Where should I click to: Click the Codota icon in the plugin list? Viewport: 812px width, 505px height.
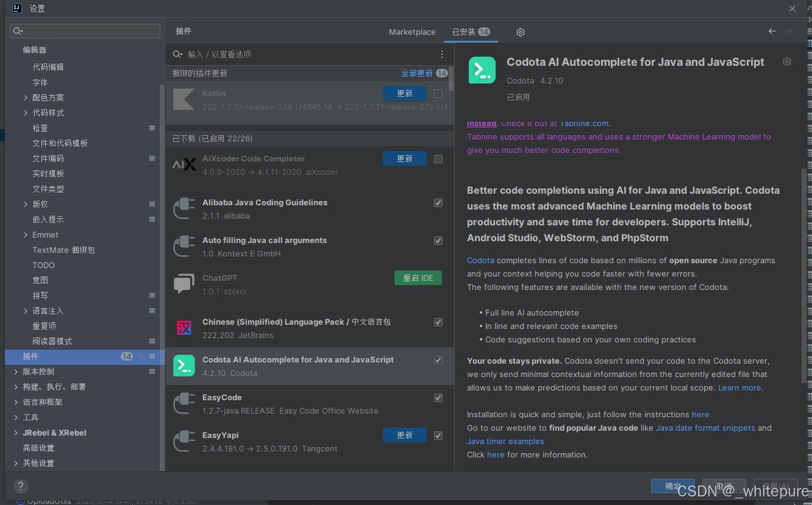click(x=183, y=366)
